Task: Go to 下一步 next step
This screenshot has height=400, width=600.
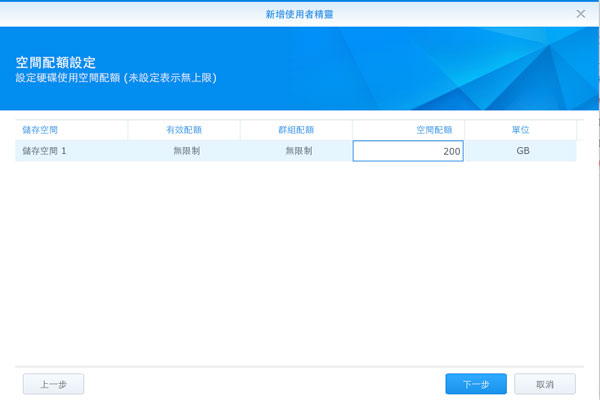Action: click(x=476, y=384)
